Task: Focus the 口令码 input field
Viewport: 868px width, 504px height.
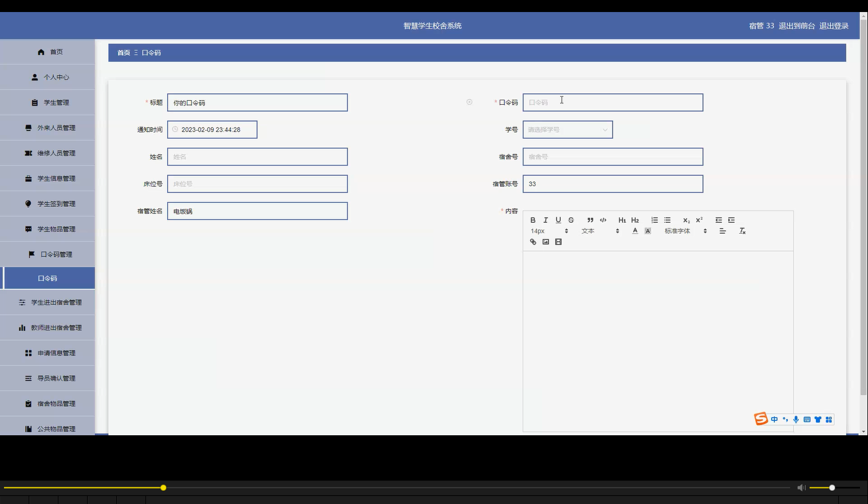Action: tap(613, 103)
